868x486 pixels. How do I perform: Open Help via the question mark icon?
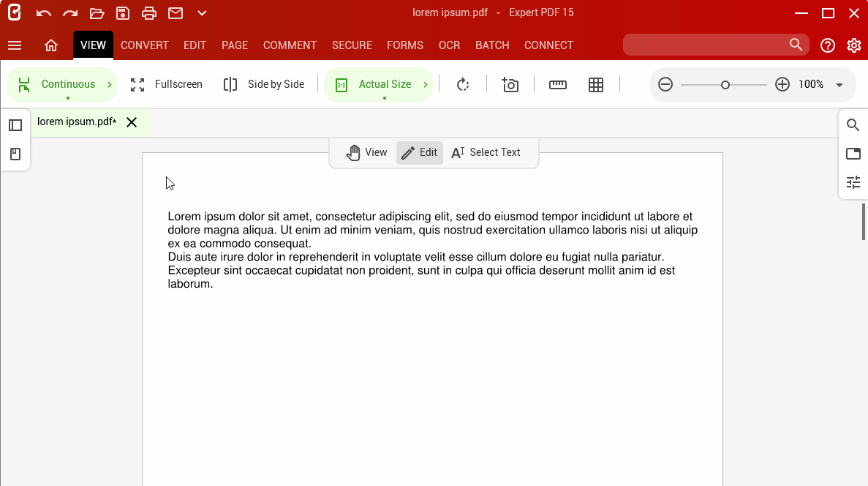828,45
